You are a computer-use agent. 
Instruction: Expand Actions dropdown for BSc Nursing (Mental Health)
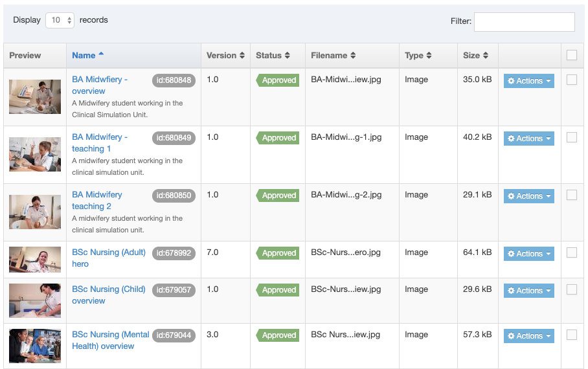[528, 336]
